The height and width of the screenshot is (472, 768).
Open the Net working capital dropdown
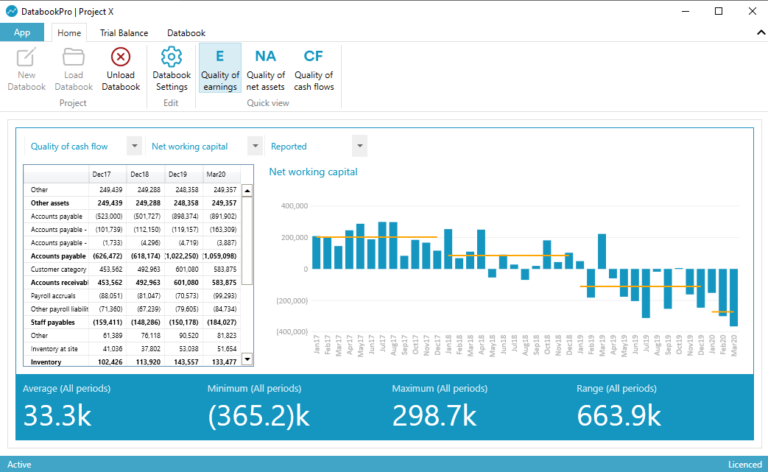coord(255,146)
